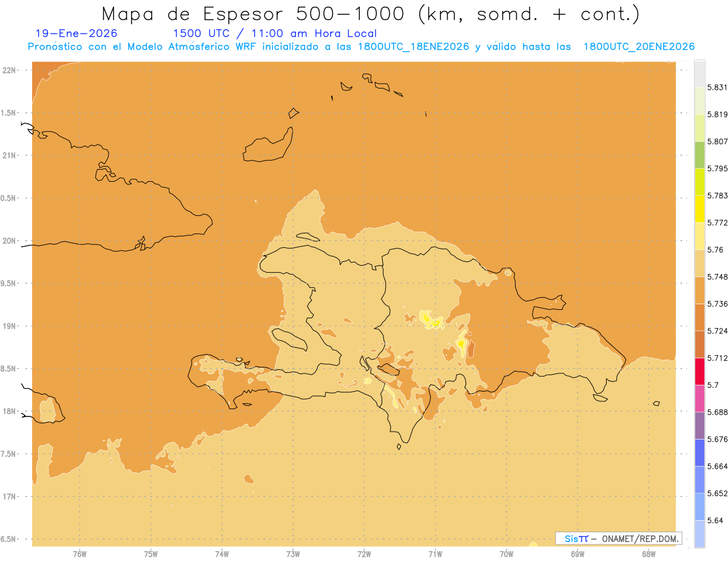
Task: Click the '68W' longitude label
Action: click(x=649, y=554)
